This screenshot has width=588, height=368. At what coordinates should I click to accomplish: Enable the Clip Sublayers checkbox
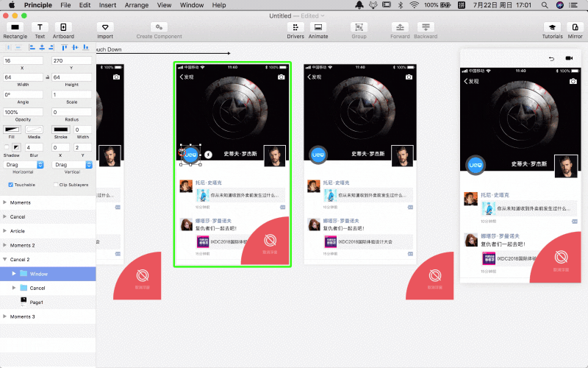55,184
